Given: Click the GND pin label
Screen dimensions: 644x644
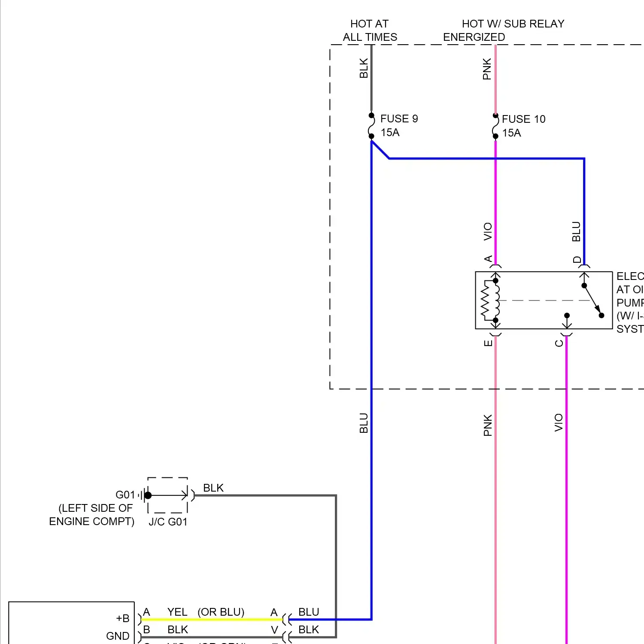Looking at the screenshot, I should click(118, 636).
